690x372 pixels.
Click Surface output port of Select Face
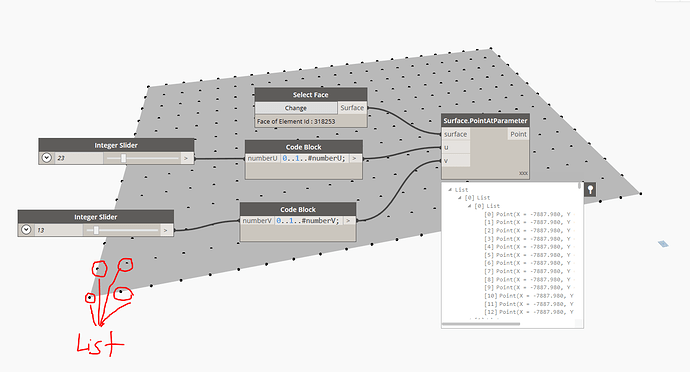352,108
